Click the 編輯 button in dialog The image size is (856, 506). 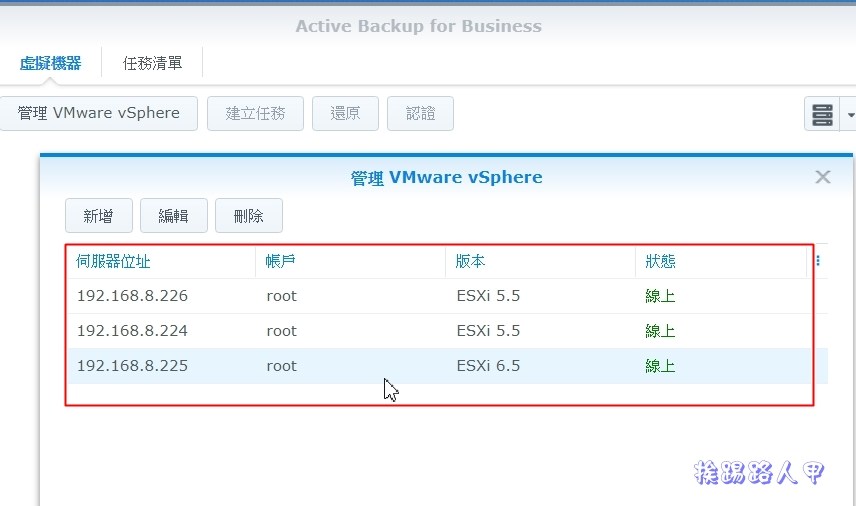pos(174,216)
